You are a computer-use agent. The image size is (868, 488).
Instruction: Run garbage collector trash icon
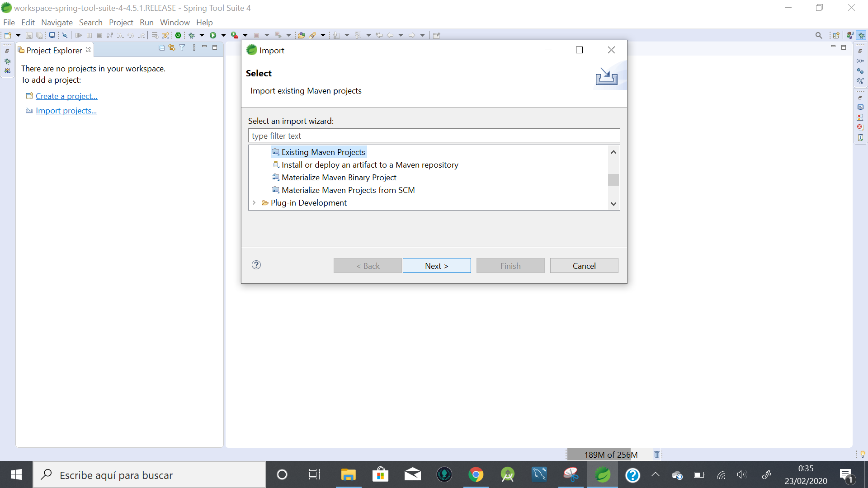click(x=657, y=455)
